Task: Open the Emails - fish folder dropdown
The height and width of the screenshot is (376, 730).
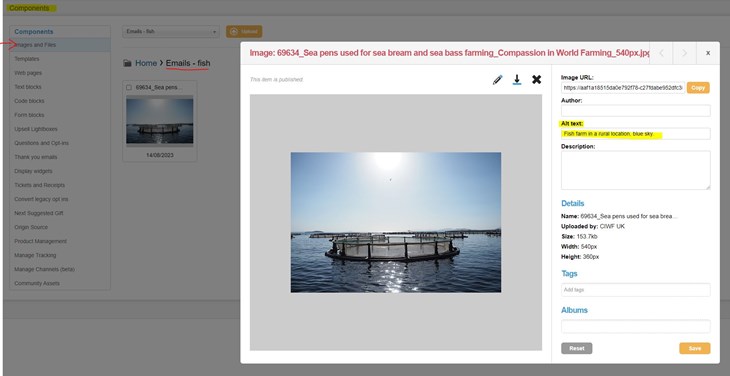Action: [171, 32]
